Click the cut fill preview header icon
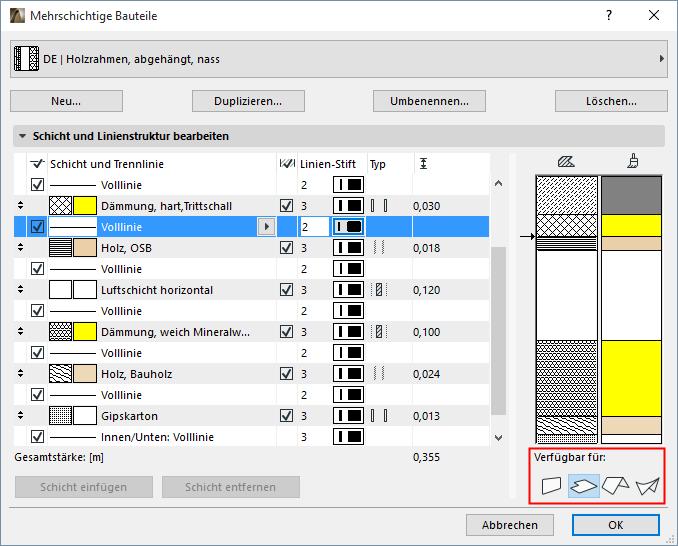 pyautogui.click(x=566, y=162)
